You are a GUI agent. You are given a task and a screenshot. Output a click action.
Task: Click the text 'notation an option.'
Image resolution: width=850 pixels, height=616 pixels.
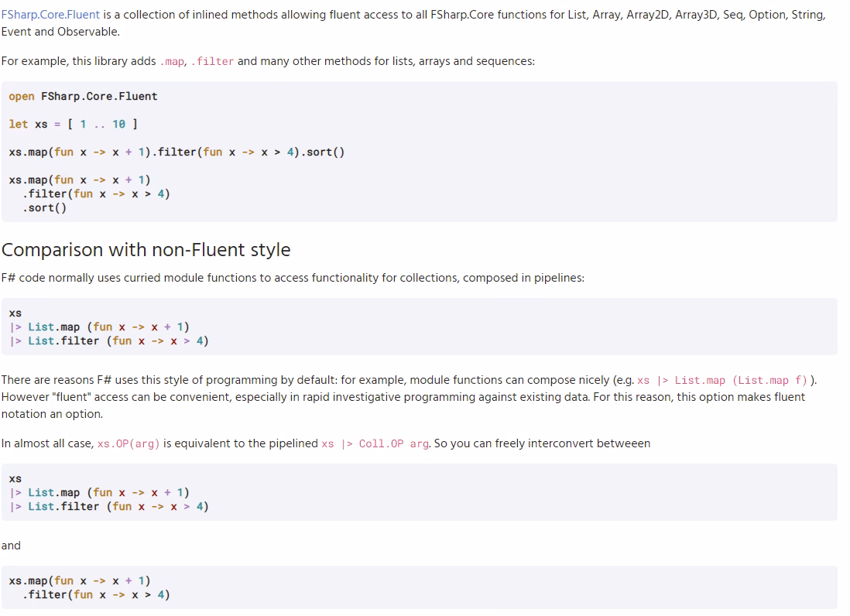(52, 414)
